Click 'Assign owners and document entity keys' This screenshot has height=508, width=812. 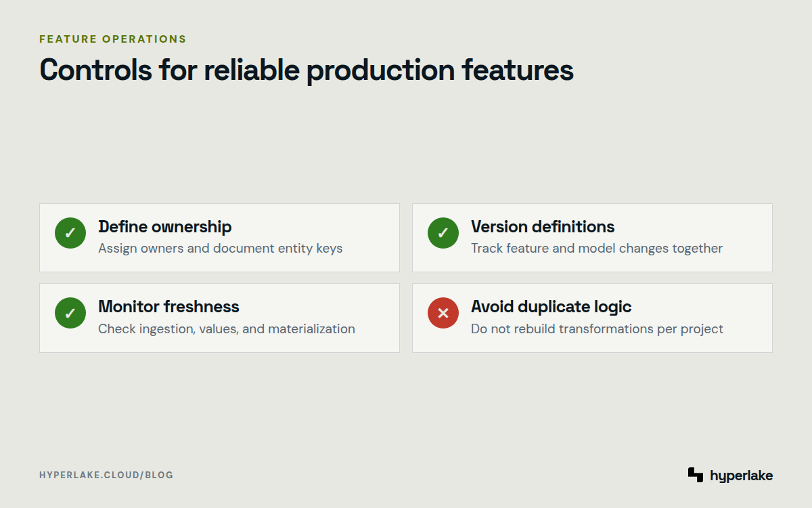point(221,248)
